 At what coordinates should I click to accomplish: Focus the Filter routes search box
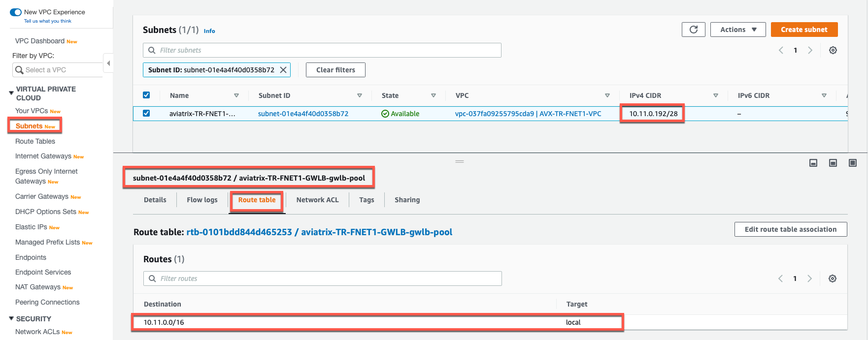(x=323, y=278)
